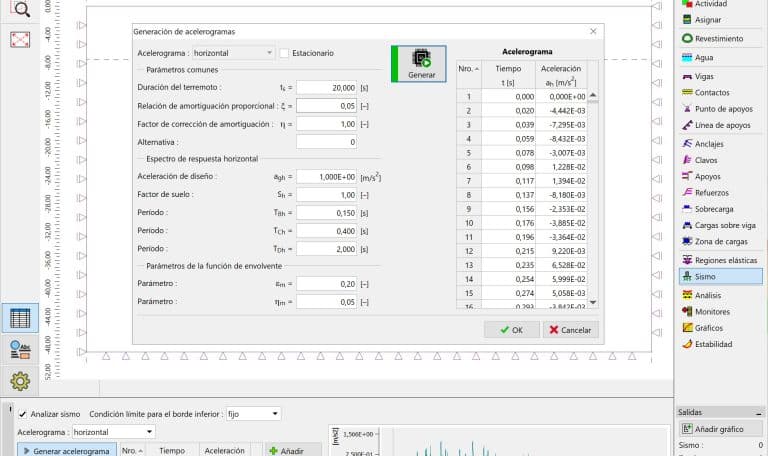Open the Gráficos mode
This screenshot has width=768, height=456.
tap(721, 328)
